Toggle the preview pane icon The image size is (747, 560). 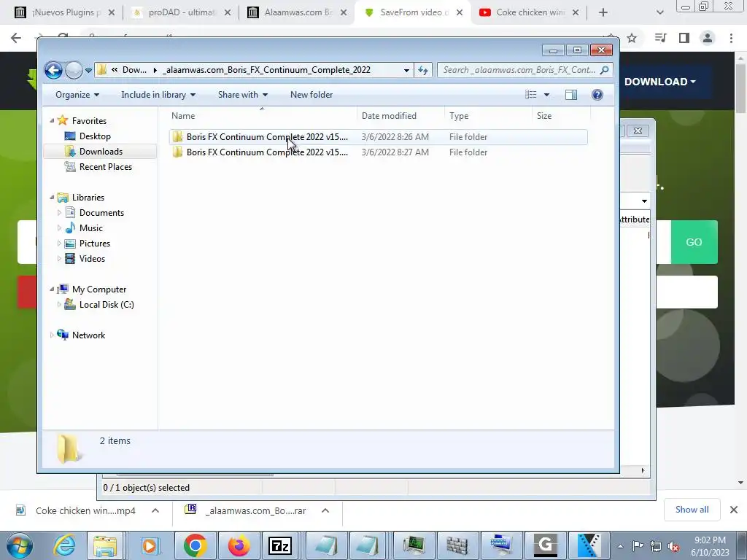pyautogui.click(x=571, y=95)
